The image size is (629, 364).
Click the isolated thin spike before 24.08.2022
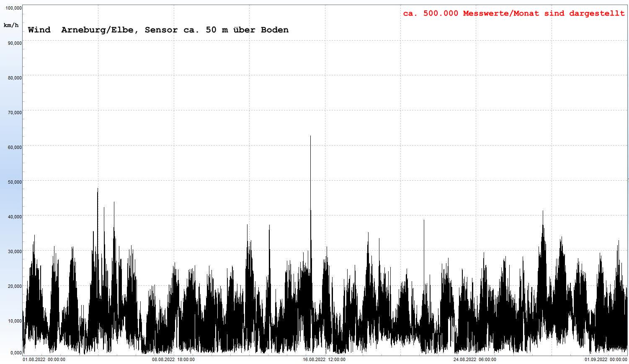[424, 220]
